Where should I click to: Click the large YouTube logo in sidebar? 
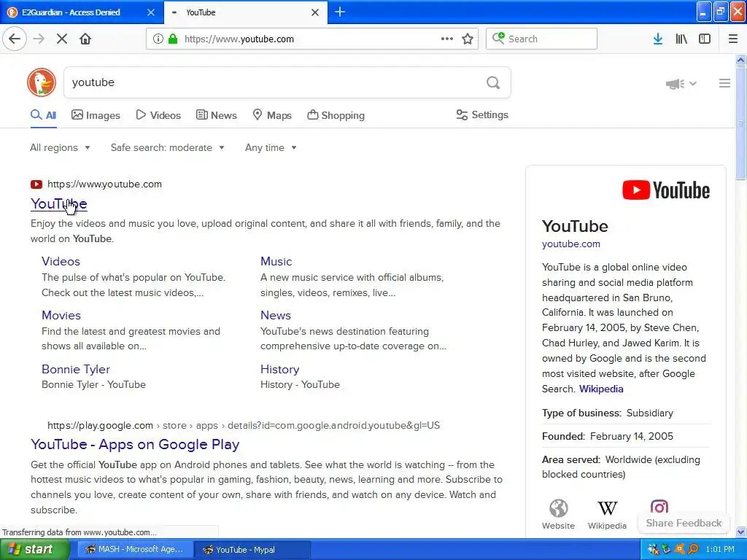pos(666,190)
